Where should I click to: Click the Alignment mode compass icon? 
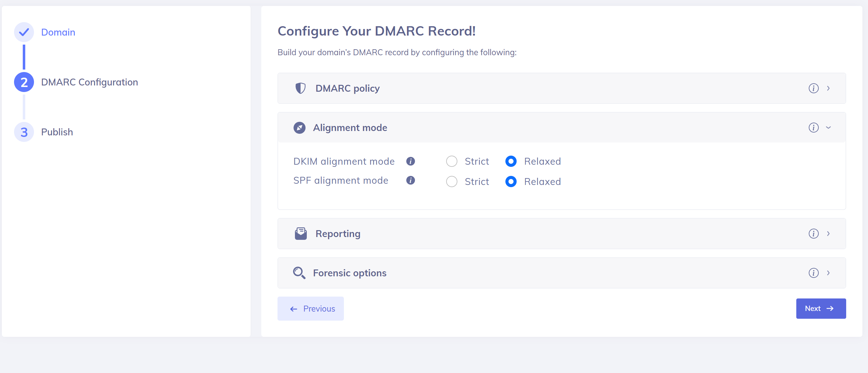pos(299,128)
